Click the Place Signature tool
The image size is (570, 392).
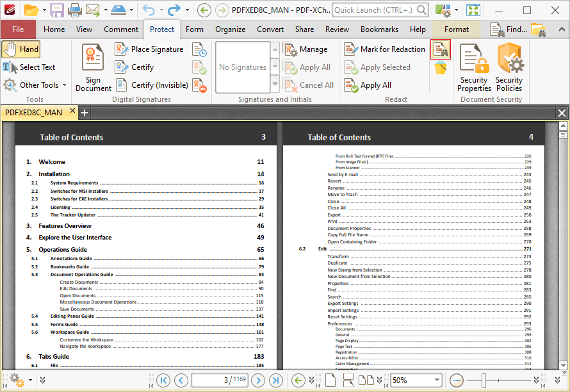tap(149, 49)
